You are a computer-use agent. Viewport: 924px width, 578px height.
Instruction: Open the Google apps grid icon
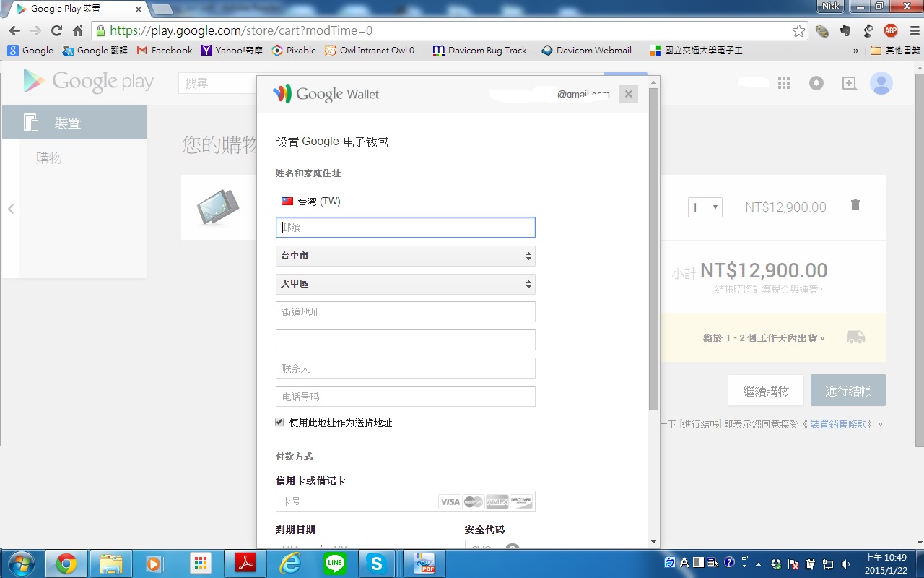(784, 83)
